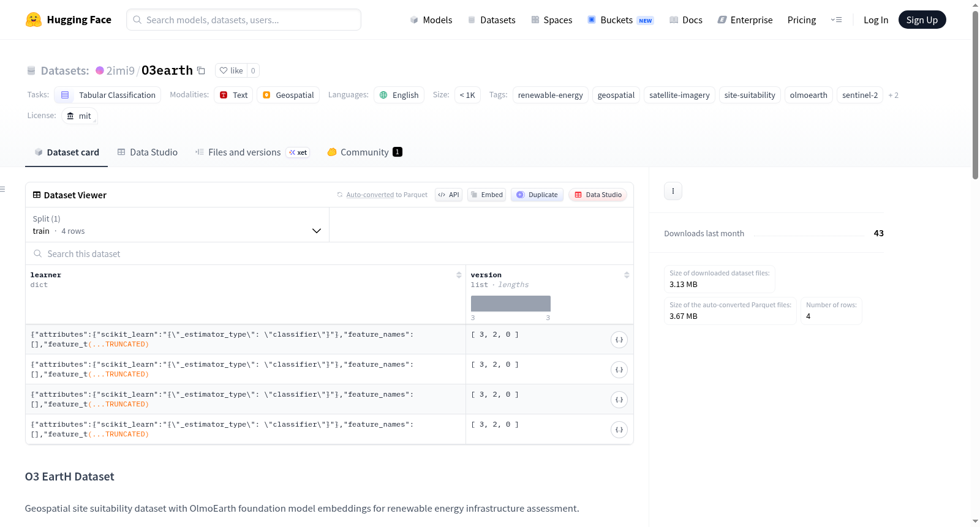
Task: Open the Docs page
Action: tap(686, 20)
